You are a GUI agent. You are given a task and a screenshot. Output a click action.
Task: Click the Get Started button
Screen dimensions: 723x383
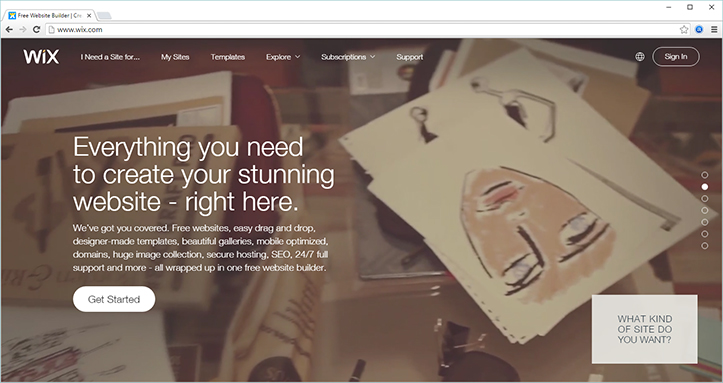114,299
